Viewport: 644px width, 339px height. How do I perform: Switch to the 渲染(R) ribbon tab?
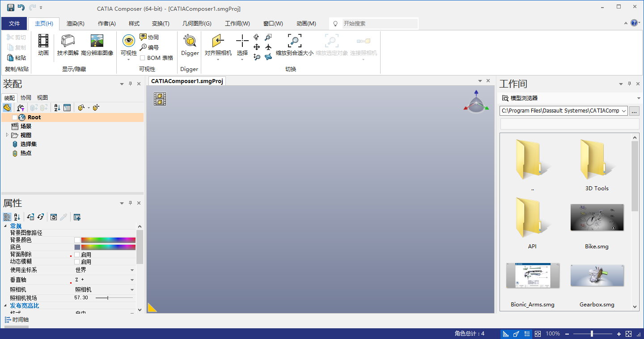tap(75, 24)
